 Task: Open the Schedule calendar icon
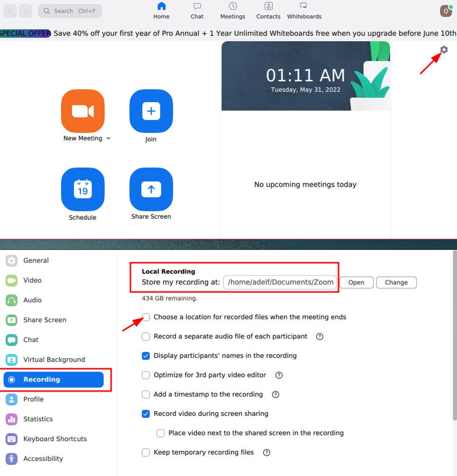83,190
